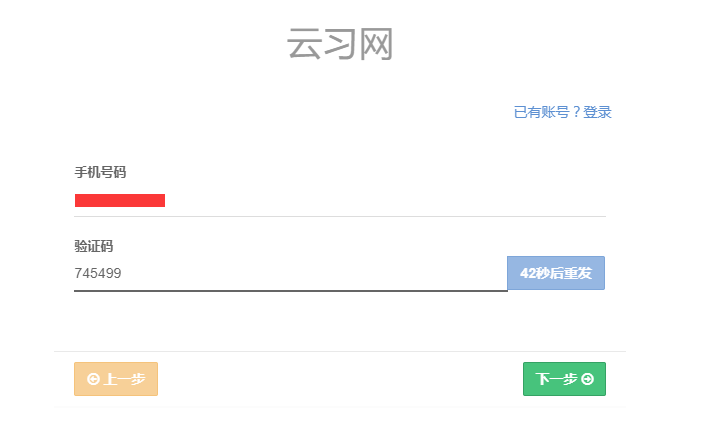Screen dimensions: 701x437
Task: Click the word 登录 in top-right link
Action: point(597,112)
